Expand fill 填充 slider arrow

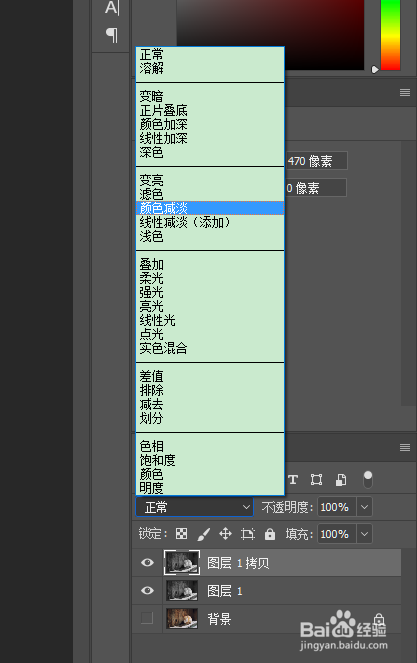[x=365, y=534]
